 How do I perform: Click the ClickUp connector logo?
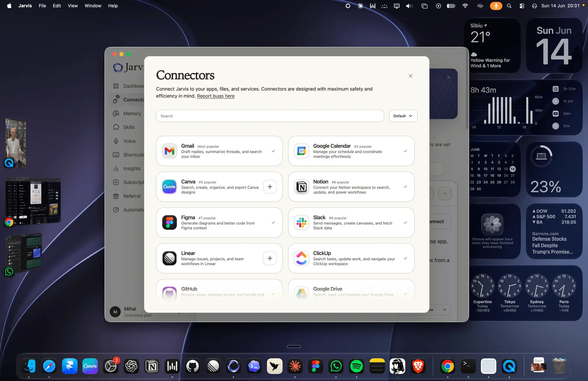point(301,258)
